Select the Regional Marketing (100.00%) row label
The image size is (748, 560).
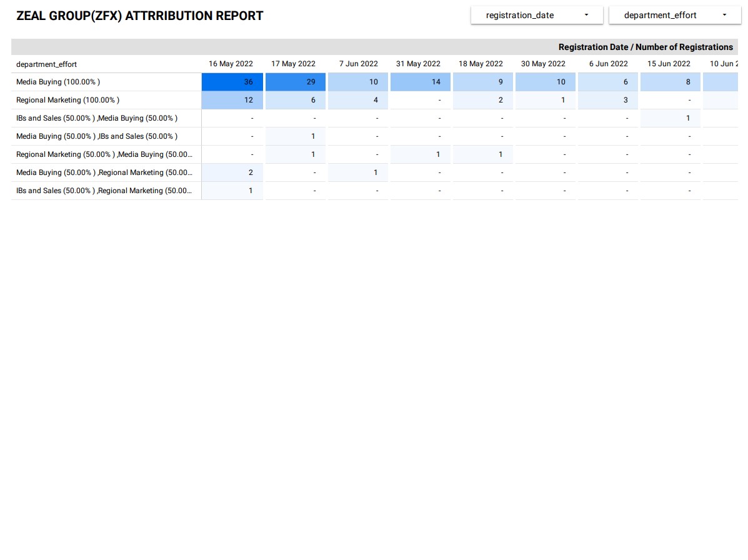[67, 100]
